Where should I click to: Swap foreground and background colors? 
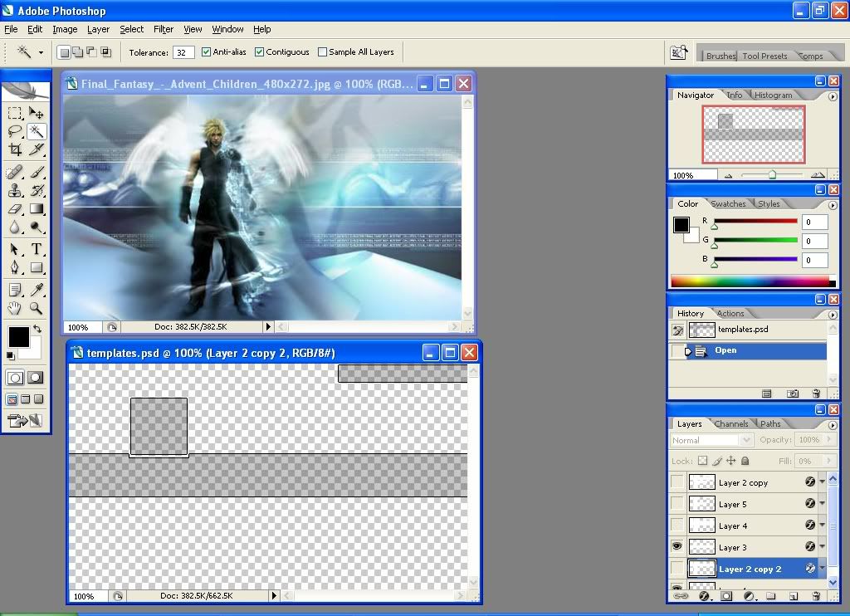[37, 329]
